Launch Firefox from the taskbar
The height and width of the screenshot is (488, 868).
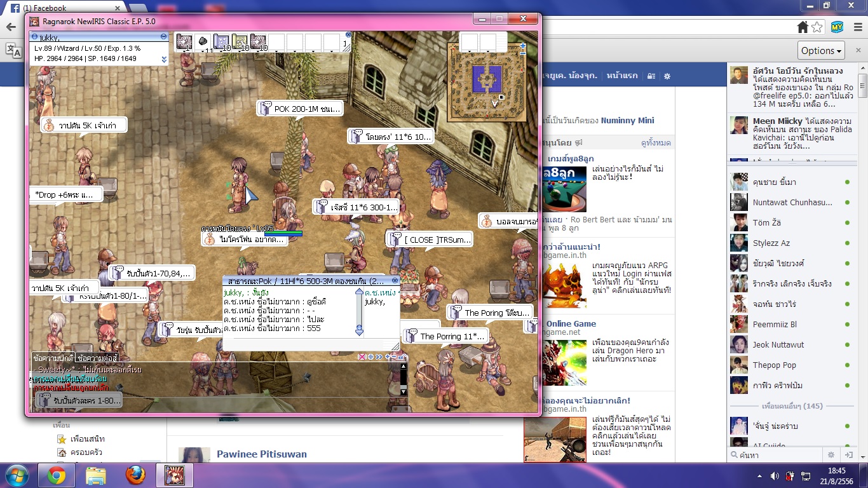point(135,475)
